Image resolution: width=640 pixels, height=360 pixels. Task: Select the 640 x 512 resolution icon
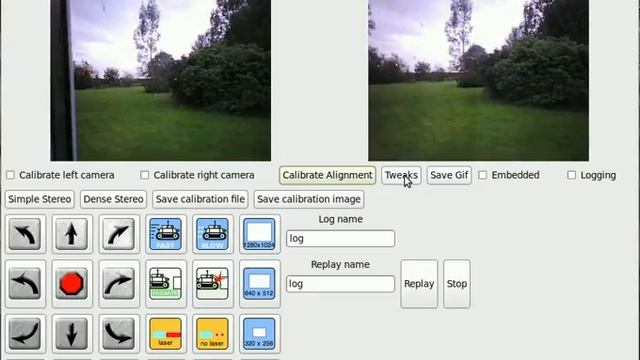click(260, 284)
